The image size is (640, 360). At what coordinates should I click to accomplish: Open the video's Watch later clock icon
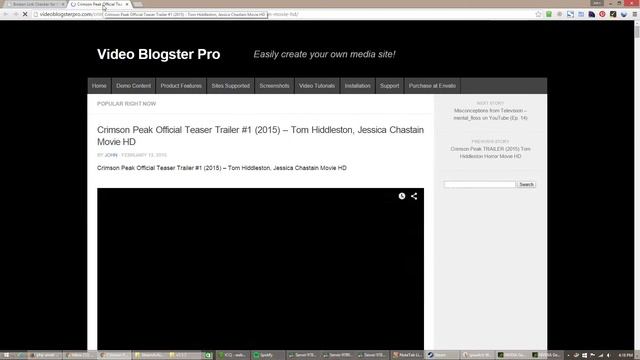click(x=402, y=196)
